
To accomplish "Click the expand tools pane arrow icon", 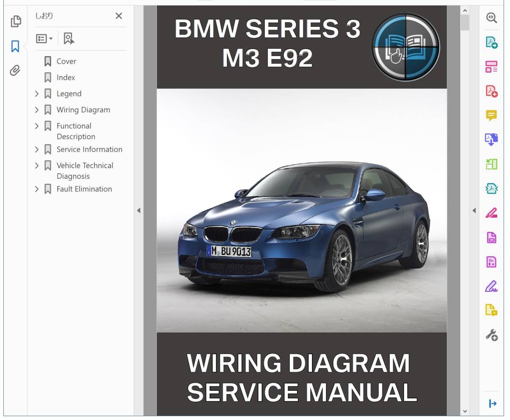I will coord(492,403).
